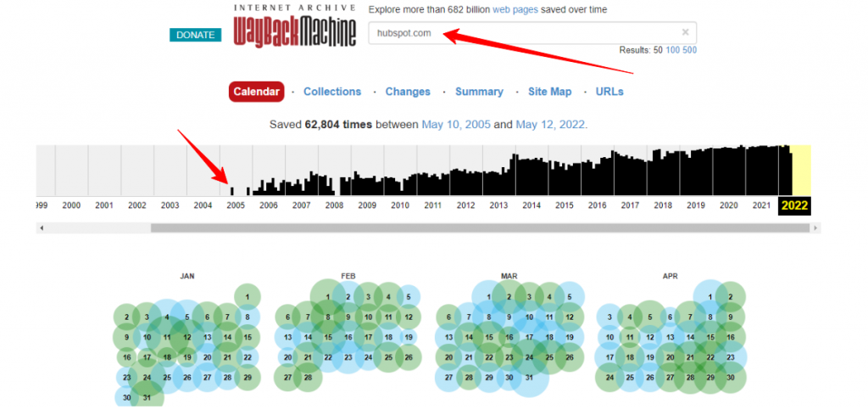Image resolution: width=868 pixels, height=415 pixels.
Task: Select year 2010 on the timeline
Action: click(x=400, y=205)
